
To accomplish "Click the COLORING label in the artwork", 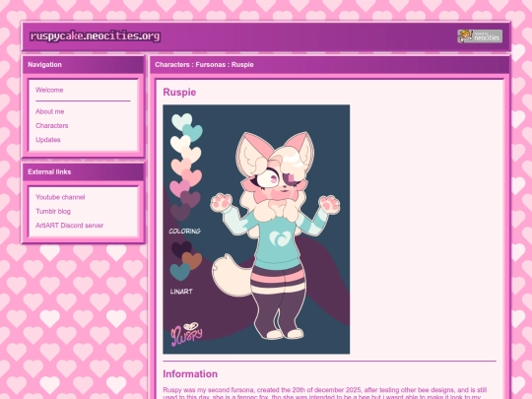I will click(184, 232).
